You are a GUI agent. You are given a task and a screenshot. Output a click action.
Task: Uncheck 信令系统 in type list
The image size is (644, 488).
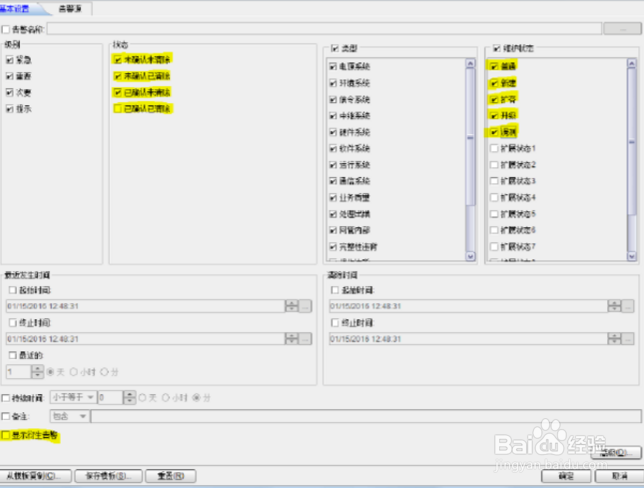point(333,99)
